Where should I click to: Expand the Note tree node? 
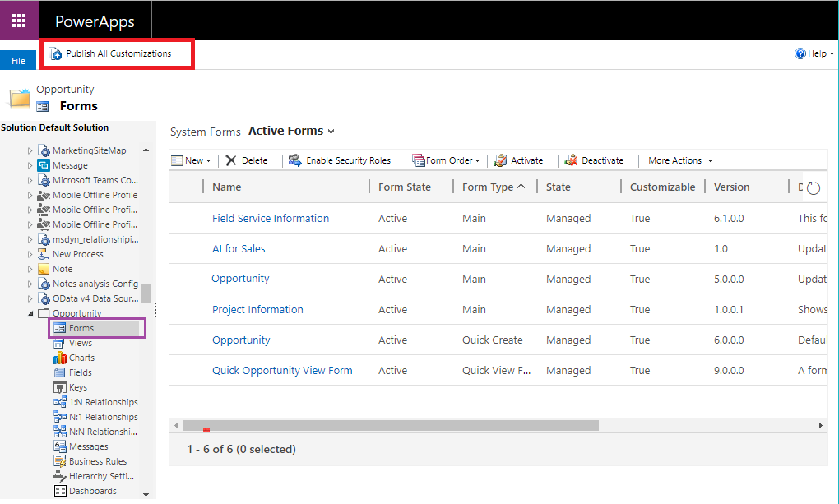click(x=30, y=269)
